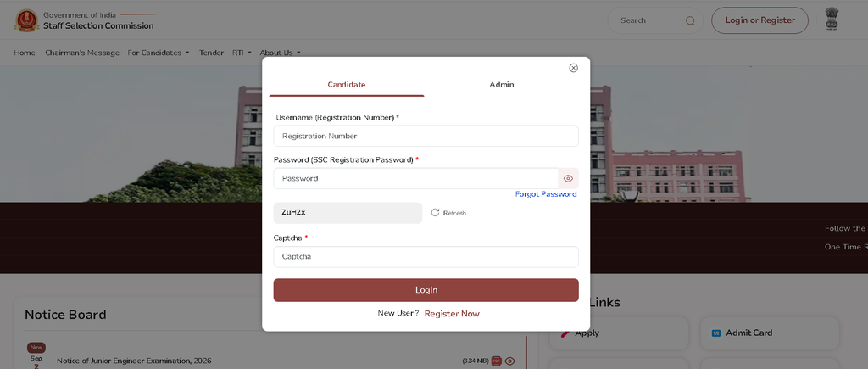
Task: Close the login dialog with the X icon
Action: pyautogui.click(x=574, y=68)
